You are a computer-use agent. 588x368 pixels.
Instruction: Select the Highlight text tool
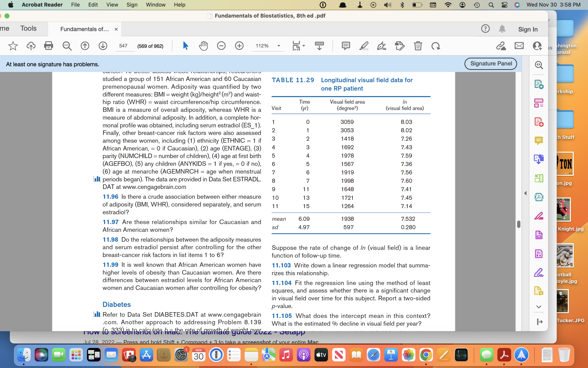(364, 46)
